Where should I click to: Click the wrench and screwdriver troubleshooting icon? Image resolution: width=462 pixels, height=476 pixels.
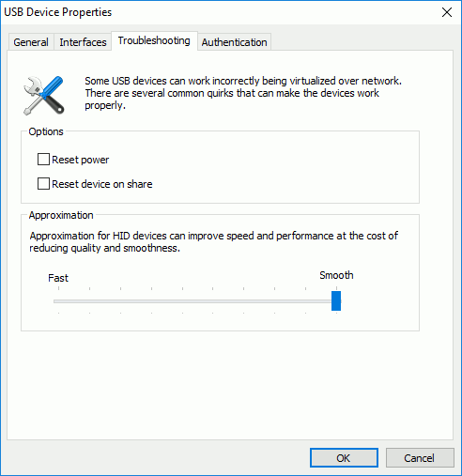point(44,96)
